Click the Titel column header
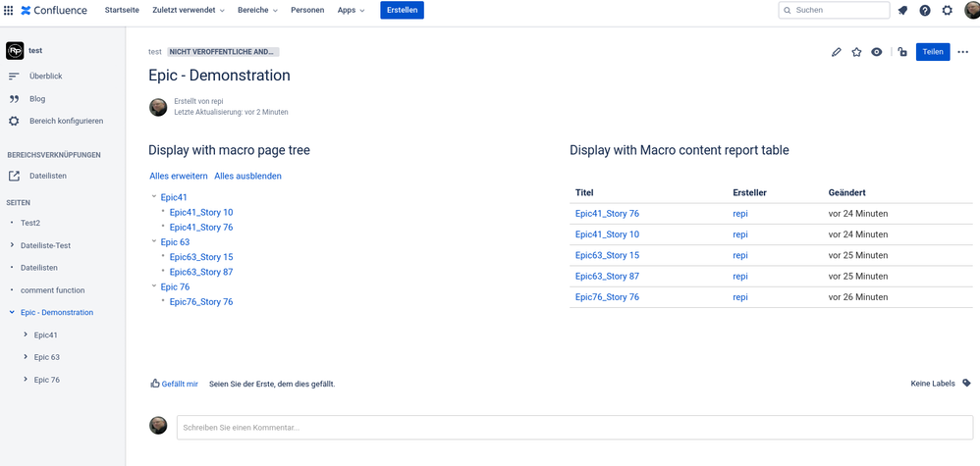Viewport: 980px width, 466px height. tap(584, 192)
